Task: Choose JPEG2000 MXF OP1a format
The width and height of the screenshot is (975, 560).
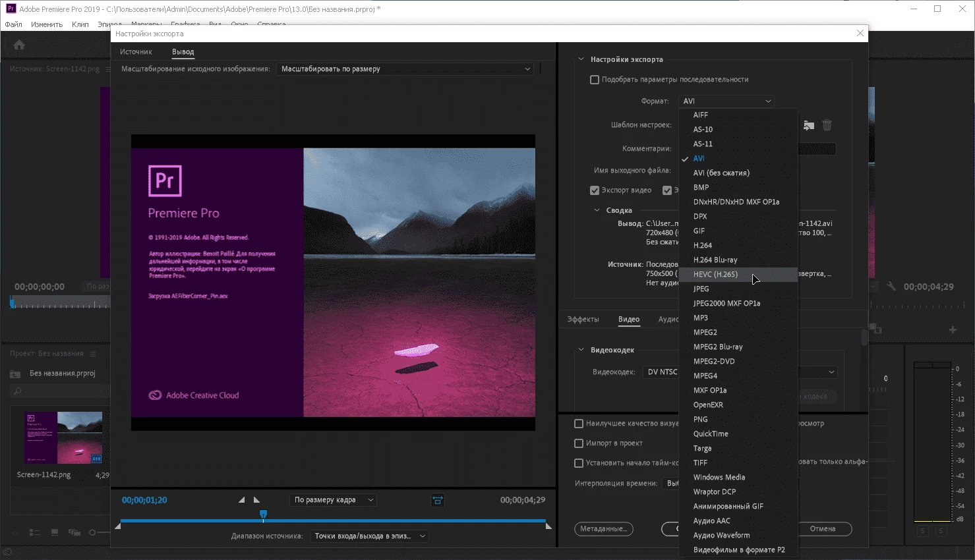Action: pos(738,303)
